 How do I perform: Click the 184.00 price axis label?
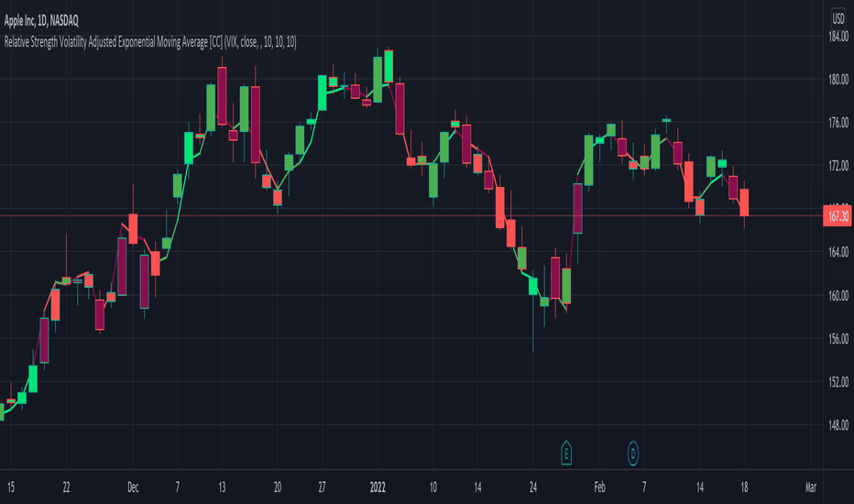[838, 37]
